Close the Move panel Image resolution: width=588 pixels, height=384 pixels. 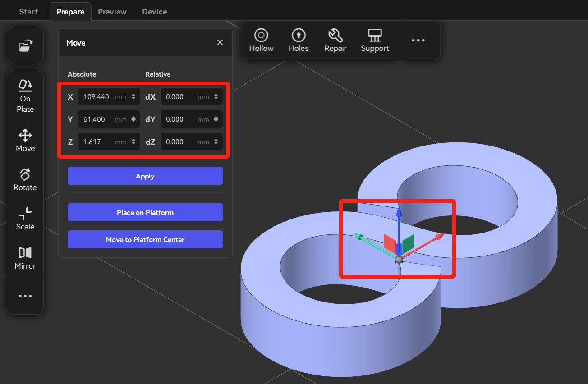(x=220, y=42)
